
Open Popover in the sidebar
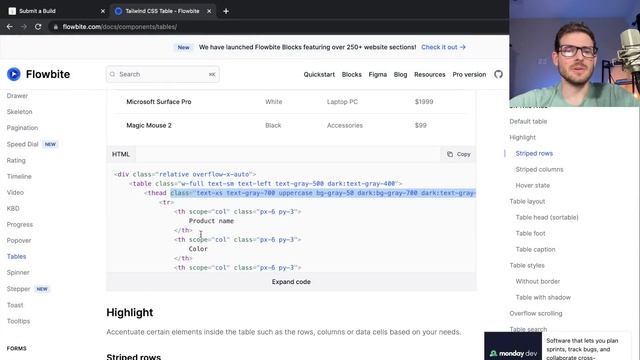(19, 240)
